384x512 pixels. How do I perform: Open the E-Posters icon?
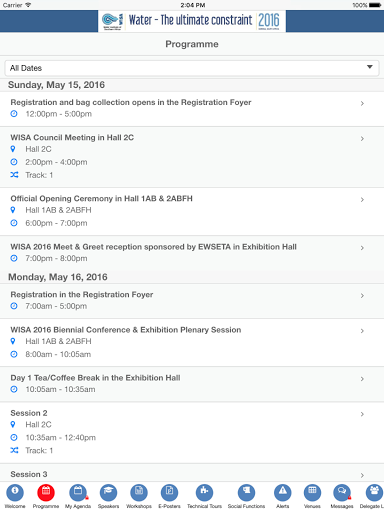click(169, 492)
